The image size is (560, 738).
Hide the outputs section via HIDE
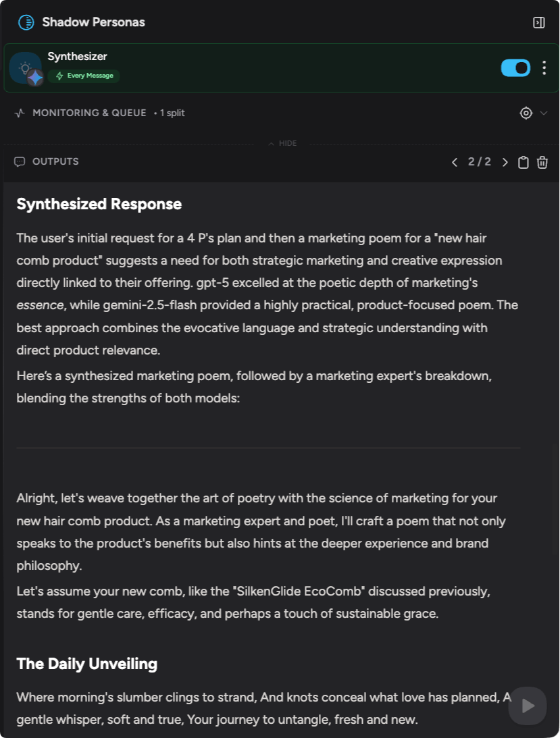(282, 143)
